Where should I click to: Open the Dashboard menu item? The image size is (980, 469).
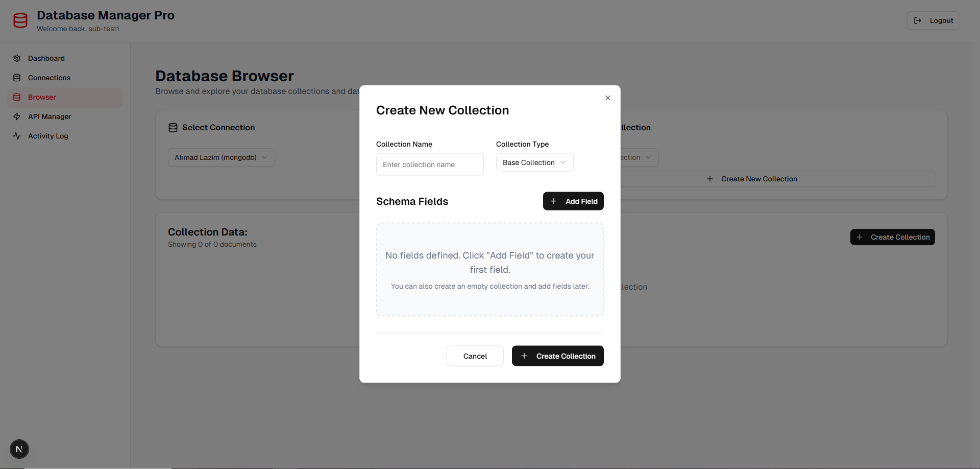point(65,58)
